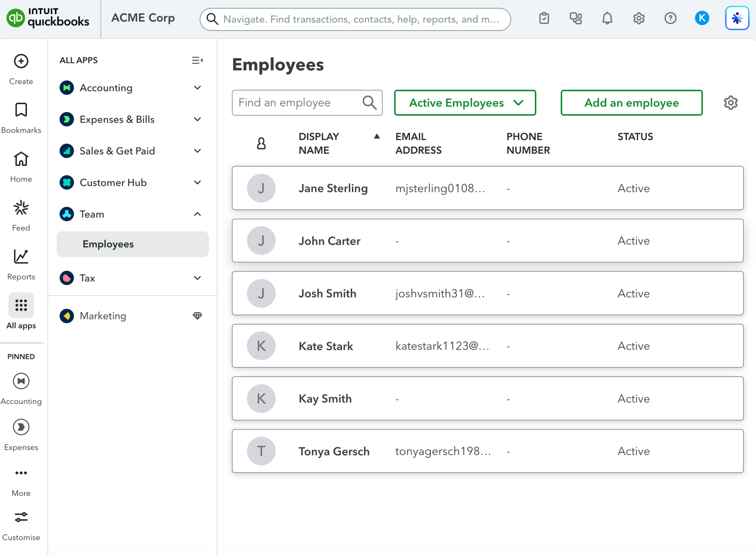Open pinned Accounting shortcut

point(21,381)
